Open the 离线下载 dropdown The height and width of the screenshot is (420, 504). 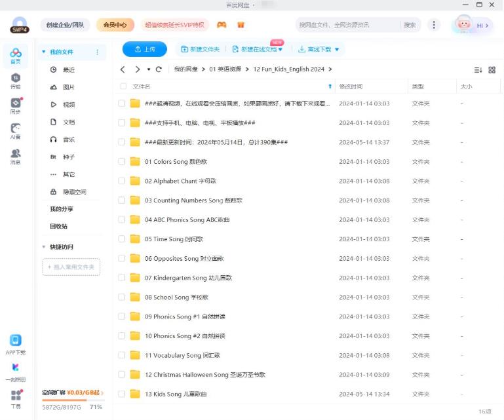pos(337,50)
